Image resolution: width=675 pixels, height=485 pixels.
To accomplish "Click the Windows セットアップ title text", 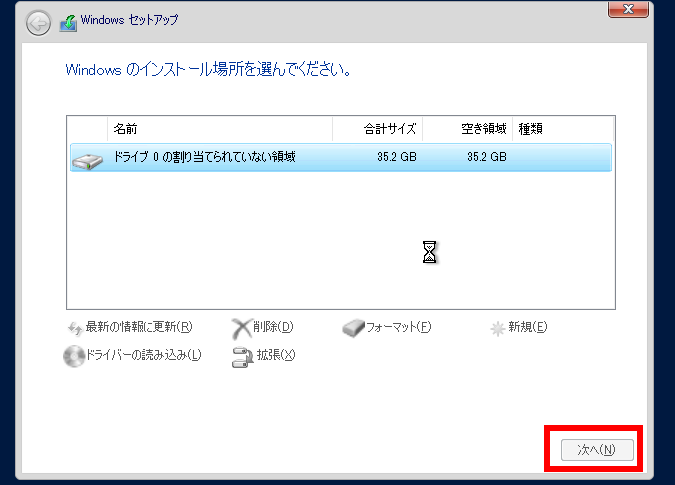I will [129, 20].
